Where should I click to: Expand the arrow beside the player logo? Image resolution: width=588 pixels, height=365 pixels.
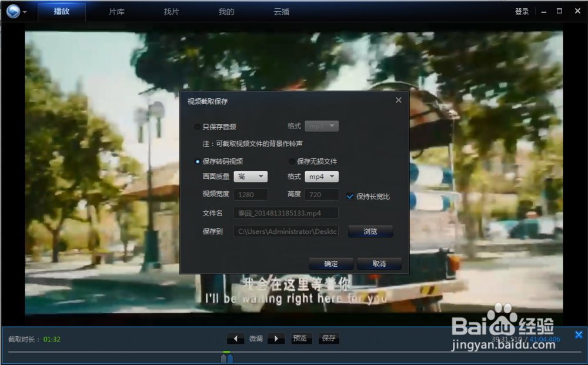coord(25,12)
